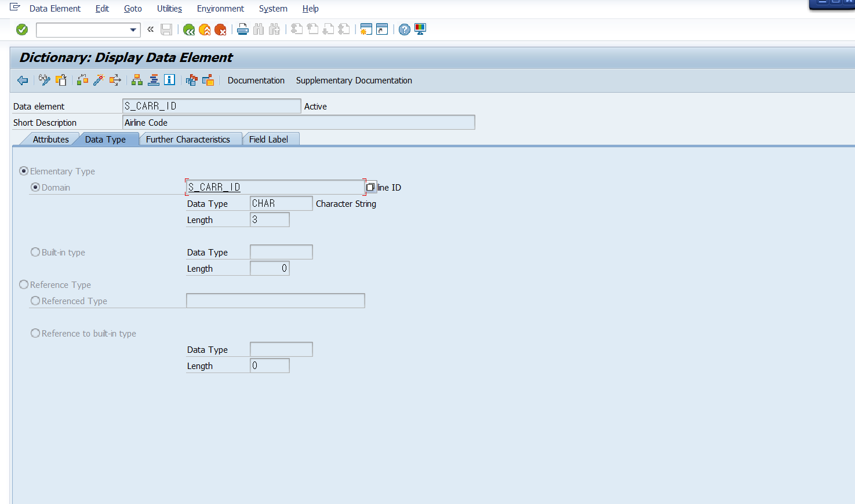
Task: Open the System menu
Action: coord(273,9)
